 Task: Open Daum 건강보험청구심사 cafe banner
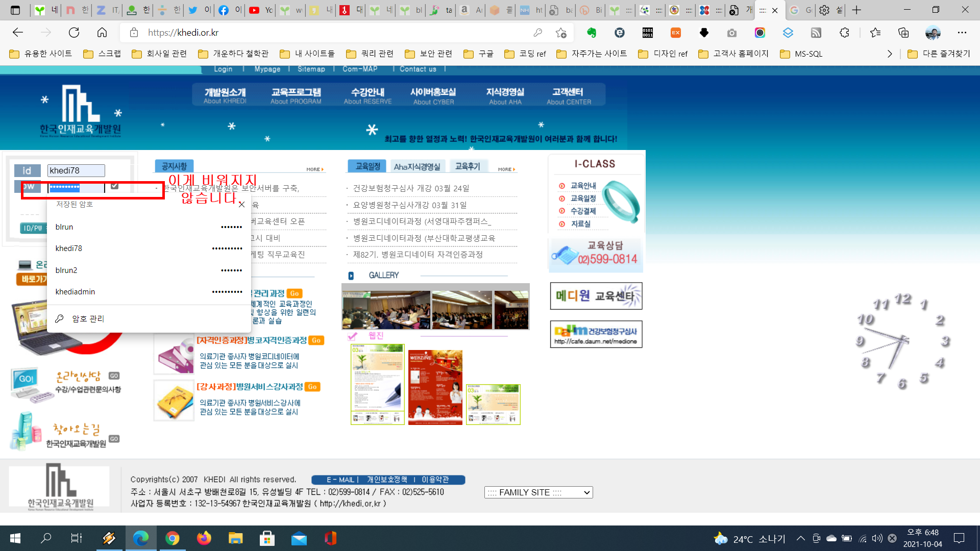596,334
